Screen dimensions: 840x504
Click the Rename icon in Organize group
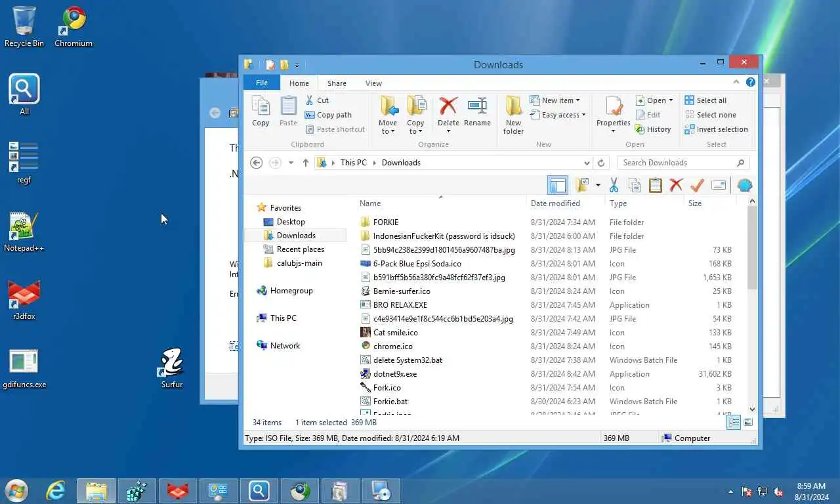(477, 106)
